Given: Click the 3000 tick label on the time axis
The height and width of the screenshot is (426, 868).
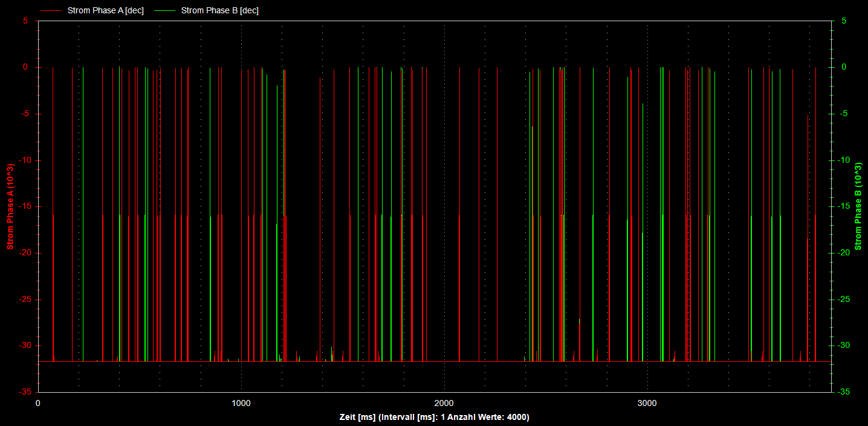Looking at the screenshot, I should tap(647, 403).
